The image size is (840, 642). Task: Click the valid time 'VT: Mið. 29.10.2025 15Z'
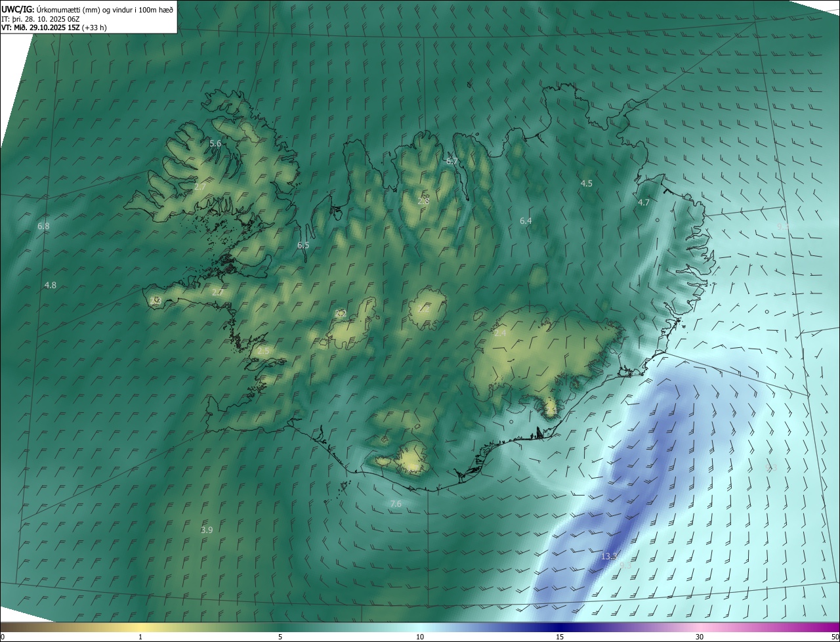pos(39,28)
